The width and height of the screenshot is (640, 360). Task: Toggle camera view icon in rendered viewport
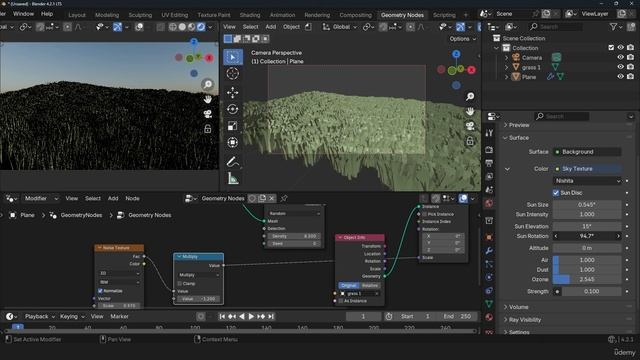tap(208, 114)
